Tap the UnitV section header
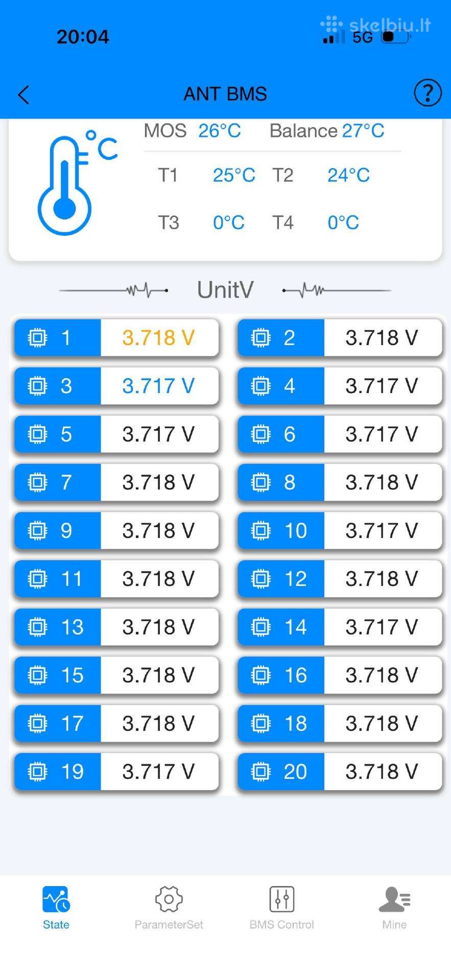Viewport: 451px width, 980px height. coord(225,290)
